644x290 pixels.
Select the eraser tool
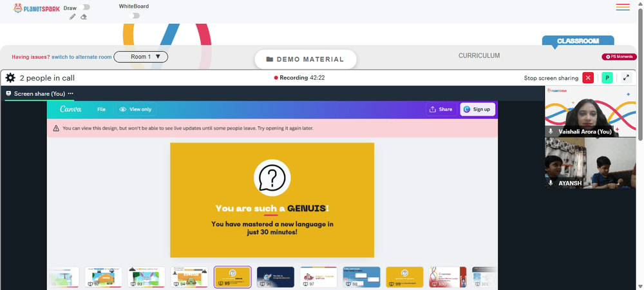83,17
